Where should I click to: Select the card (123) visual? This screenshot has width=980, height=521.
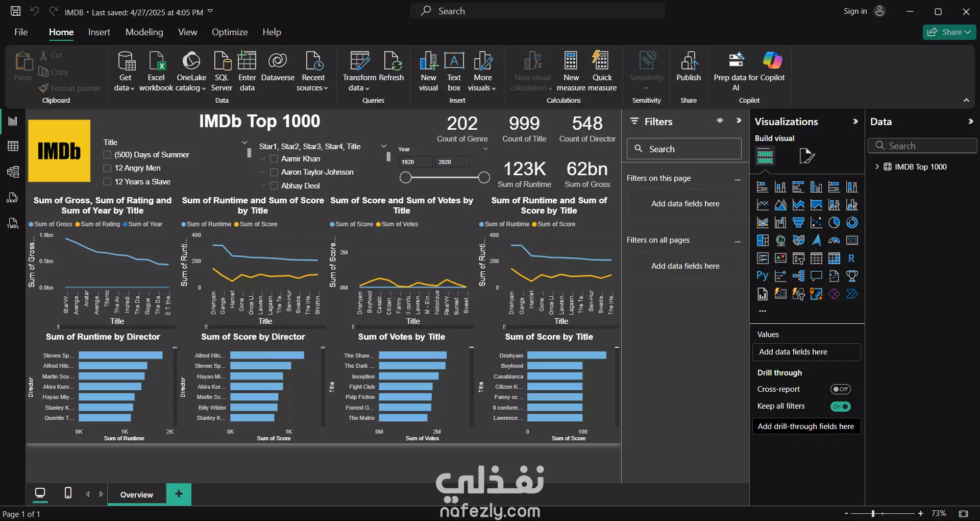[x=852, y=241]
